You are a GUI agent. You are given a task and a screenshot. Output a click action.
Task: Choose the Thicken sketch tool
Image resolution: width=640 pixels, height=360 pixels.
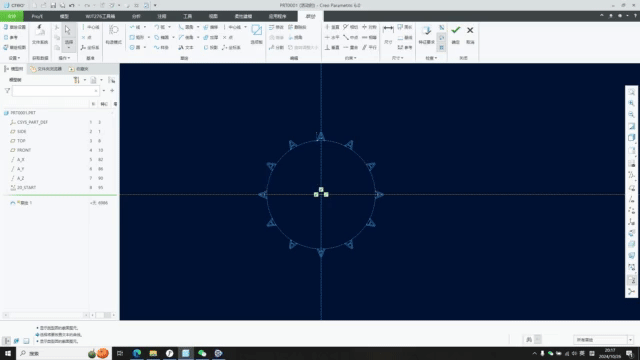211,37
